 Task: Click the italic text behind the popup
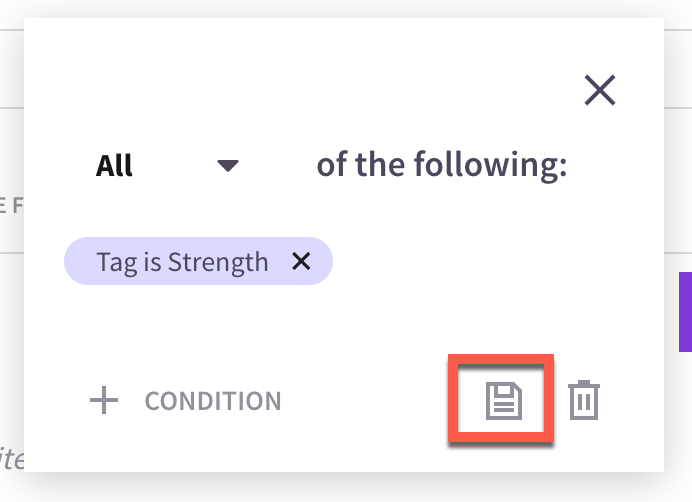click(x=11, y=459)
